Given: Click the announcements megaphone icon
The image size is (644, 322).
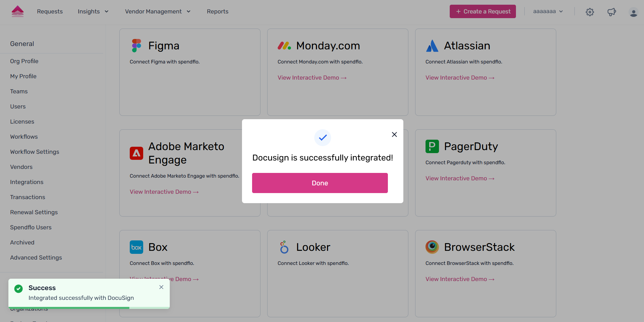Looking at the screenshot, I should pos(612,12).
